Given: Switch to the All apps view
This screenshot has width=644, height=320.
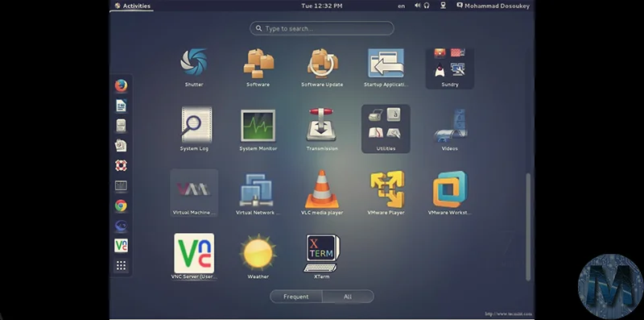Looking at the screenshot, I should 348,297.
